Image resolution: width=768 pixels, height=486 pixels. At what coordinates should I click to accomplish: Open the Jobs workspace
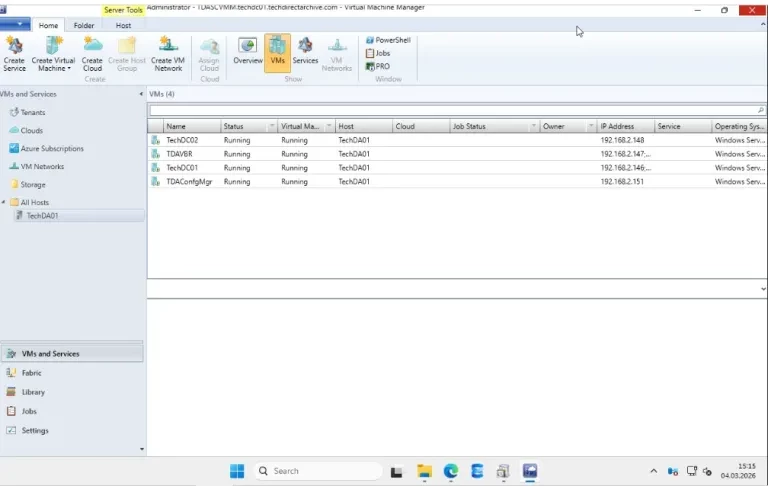pos(72,411)
